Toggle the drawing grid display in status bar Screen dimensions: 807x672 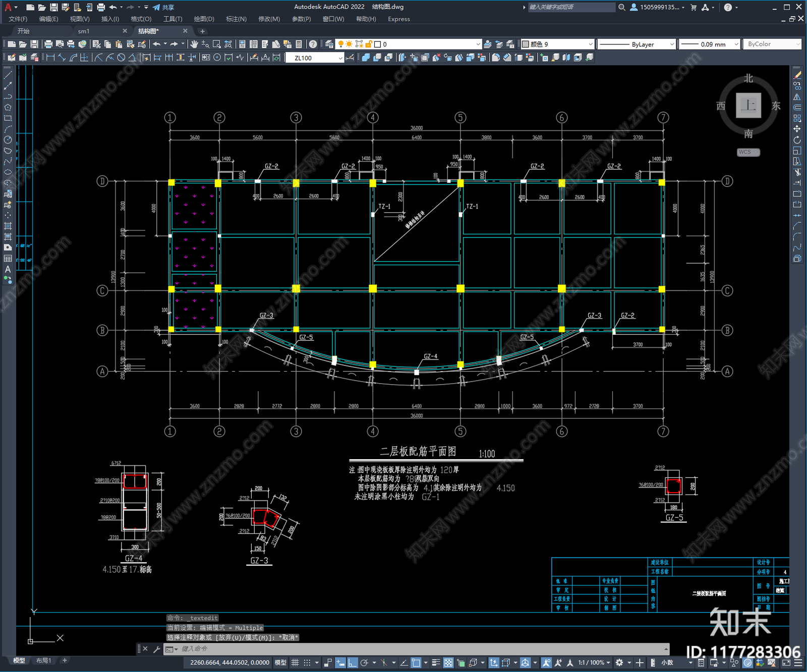click(295, 662)
